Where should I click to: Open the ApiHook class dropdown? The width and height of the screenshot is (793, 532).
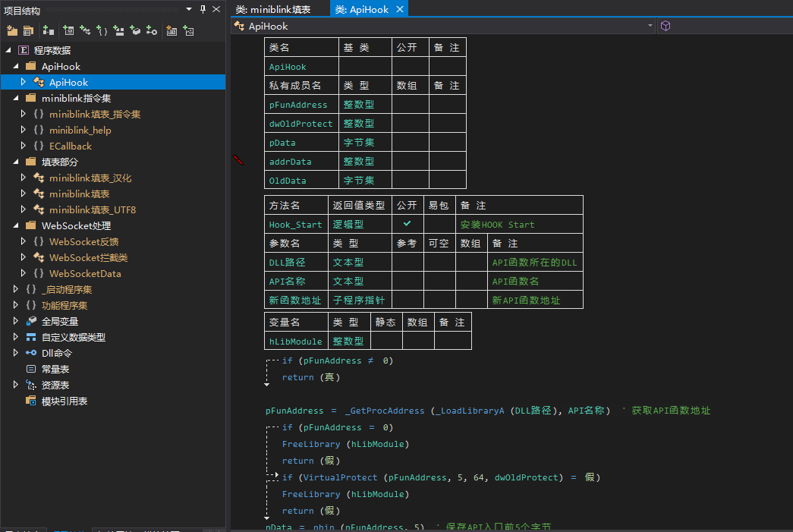[x=650, y=26]
